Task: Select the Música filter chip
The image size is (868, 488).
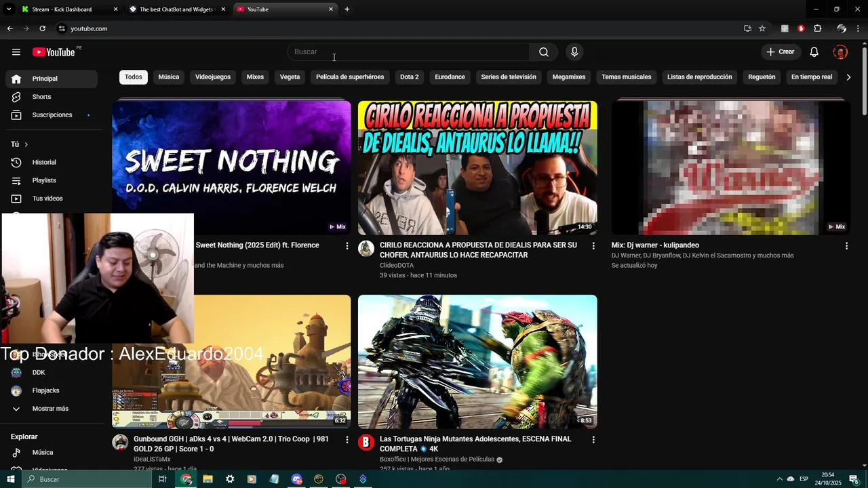Action: tap(169, 77)
